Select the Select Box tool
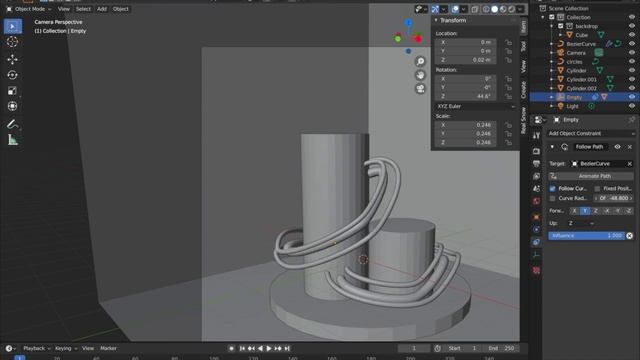Viewport: 640px width, 360px height. (x=13, y=27)
